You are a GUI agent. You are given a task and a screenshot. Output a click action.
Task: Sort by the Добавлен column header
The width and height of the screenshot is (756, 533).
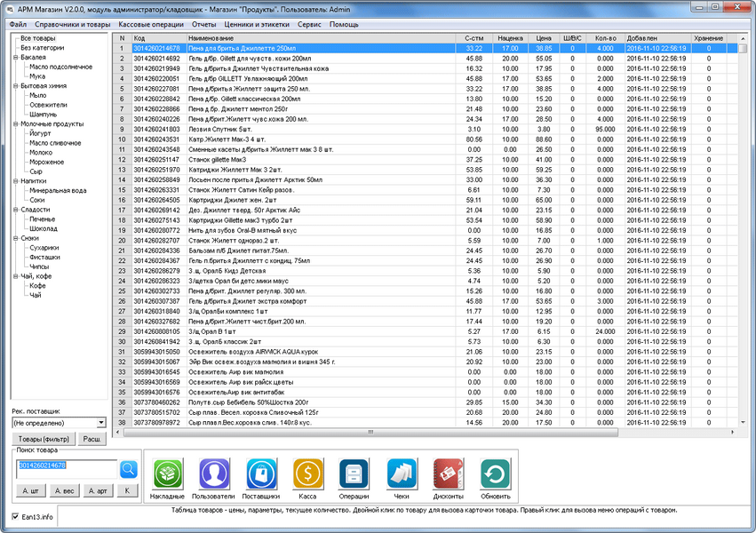pos(658,38)
